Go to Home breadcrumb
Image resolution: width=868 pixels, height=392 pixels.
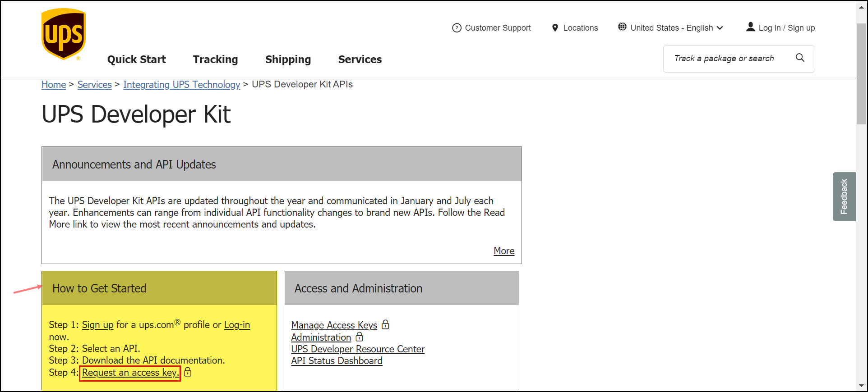pyautogui.click(x=54, y=85)
